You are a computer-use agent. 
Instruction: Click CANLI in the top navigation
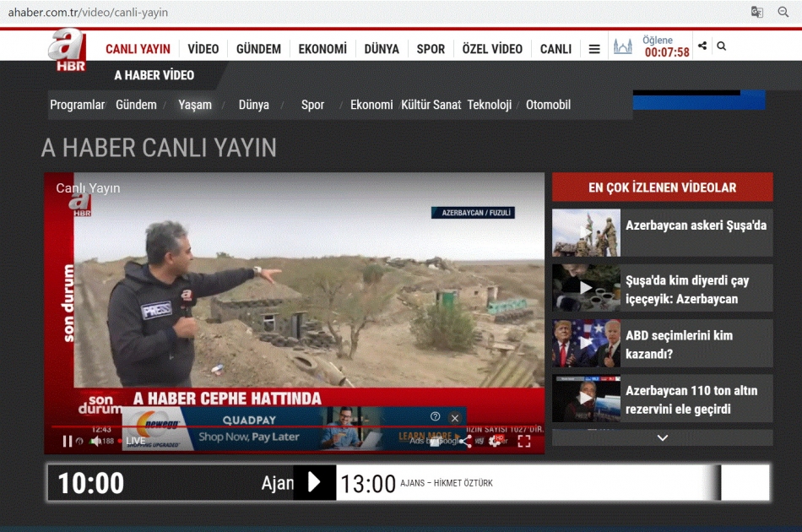(x=556, y=49)
